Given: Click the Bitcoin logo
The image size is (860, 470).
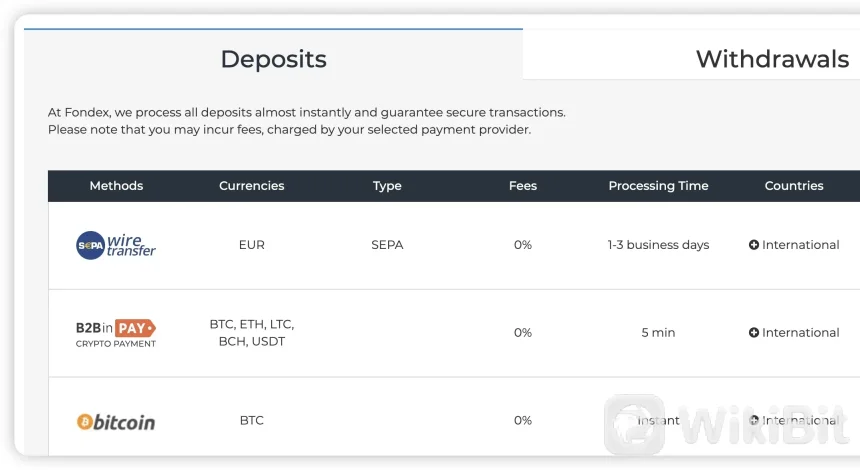Looking at the screenshot, I should point(116,422).
